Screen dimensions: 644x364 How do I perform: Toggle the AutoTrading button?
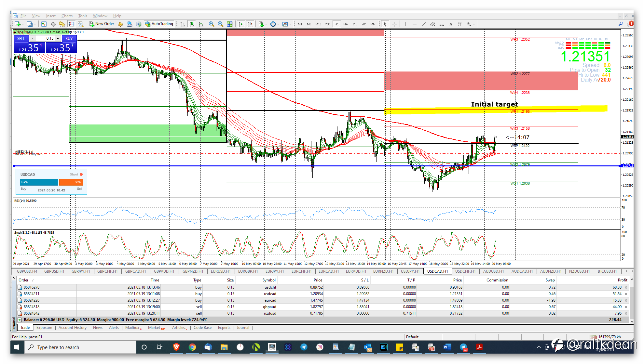point(159,24)
